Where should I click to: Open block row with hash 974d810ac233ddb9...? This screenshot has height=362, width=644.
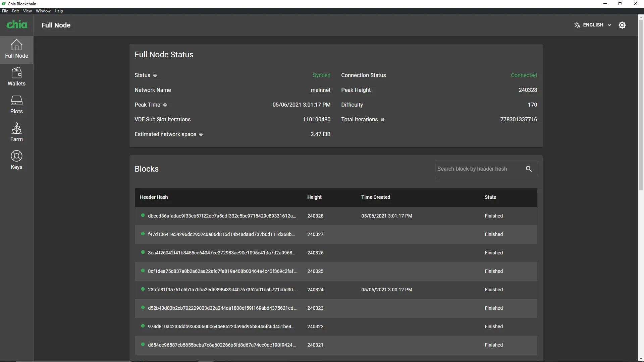[x=336, y=326]
